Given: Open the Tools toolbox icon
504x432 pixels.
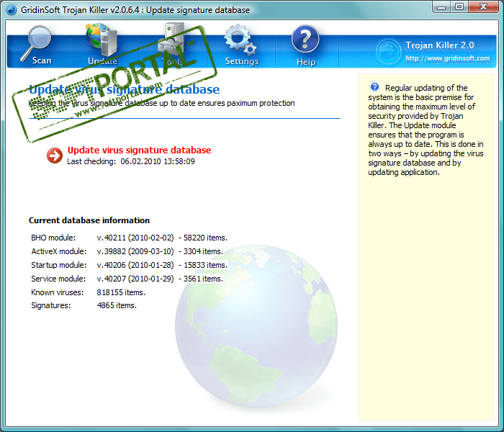Looking at the screenshot, I should click(x=171, y=40).
